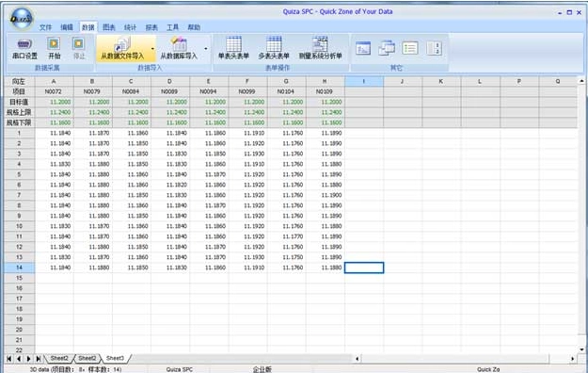Click the vertical scrollbar down arrow
Viewport: 588px width, 373px height.
[x=581, y=349]
